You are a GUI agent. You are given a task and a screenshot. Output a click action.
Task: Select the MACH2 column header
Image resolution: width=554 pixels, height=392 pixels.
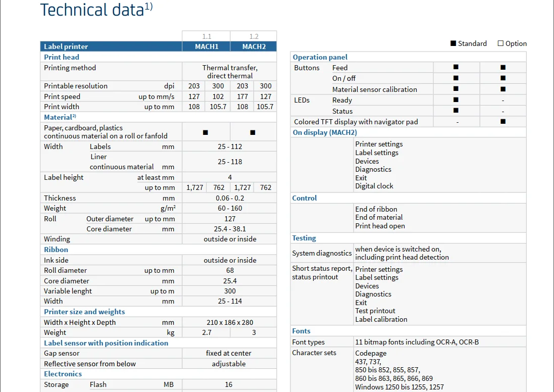coord(254,46)
